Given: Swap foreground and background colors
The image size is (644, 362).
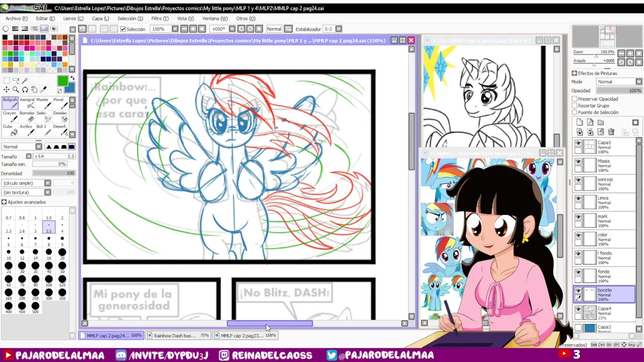Looking at the screenshot, I should [x=71, y=78].
